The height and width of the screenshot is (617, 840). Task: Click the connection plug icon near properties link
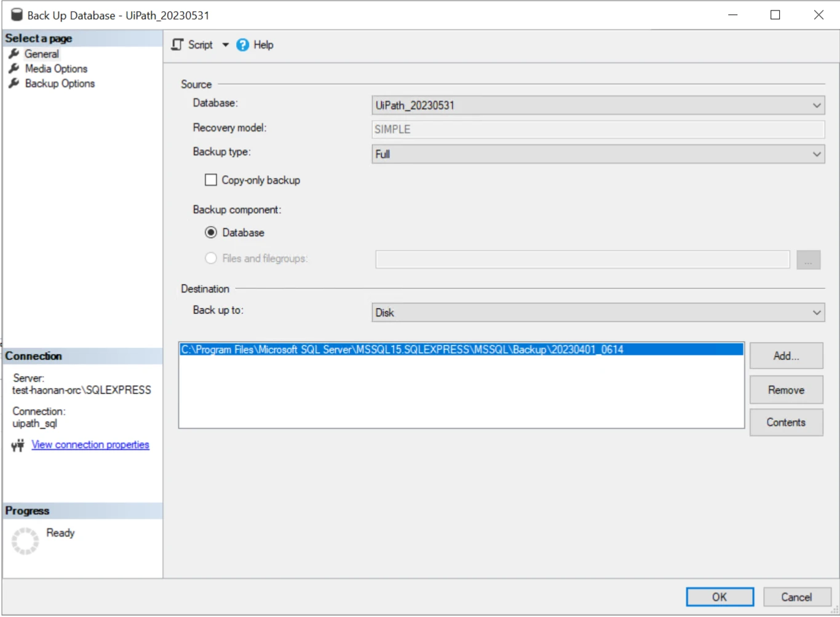pyautogui.click(x=18, y=446)
